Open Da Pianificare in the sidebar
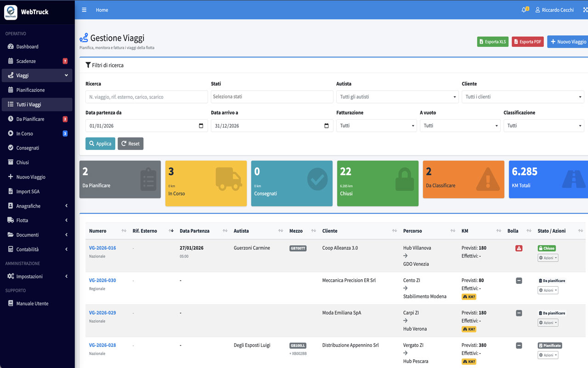The width and height of the screenshot is (588, 368). point(30,119)
